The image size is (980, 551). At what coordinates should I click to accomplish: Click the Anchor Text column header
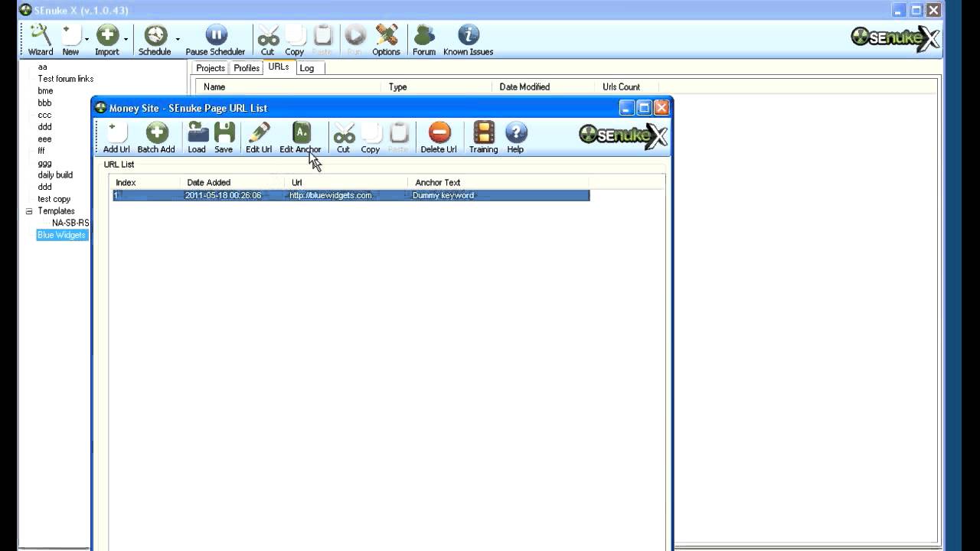498,182
